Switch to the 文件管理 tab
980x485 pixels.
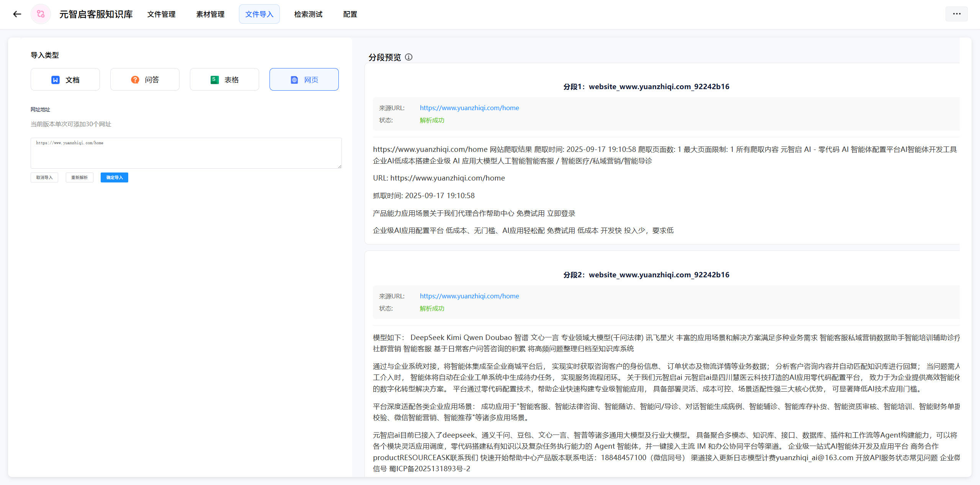click(x=161, y=14)
